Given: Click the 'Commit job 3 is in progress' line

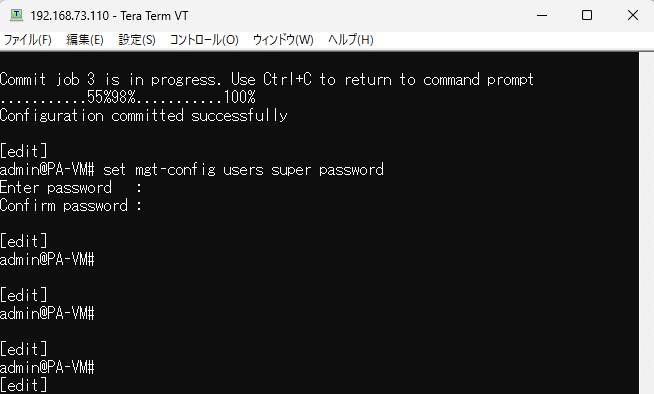Looking at the screenshot, I should coord(267,79).
